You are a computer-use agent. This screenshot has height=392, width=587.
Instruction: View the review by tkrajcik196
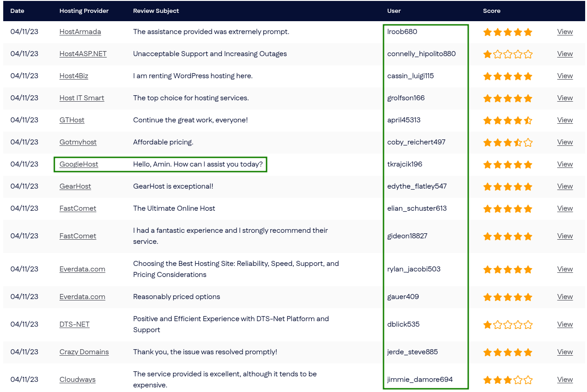pyautogui.click(x=565, y=164)
